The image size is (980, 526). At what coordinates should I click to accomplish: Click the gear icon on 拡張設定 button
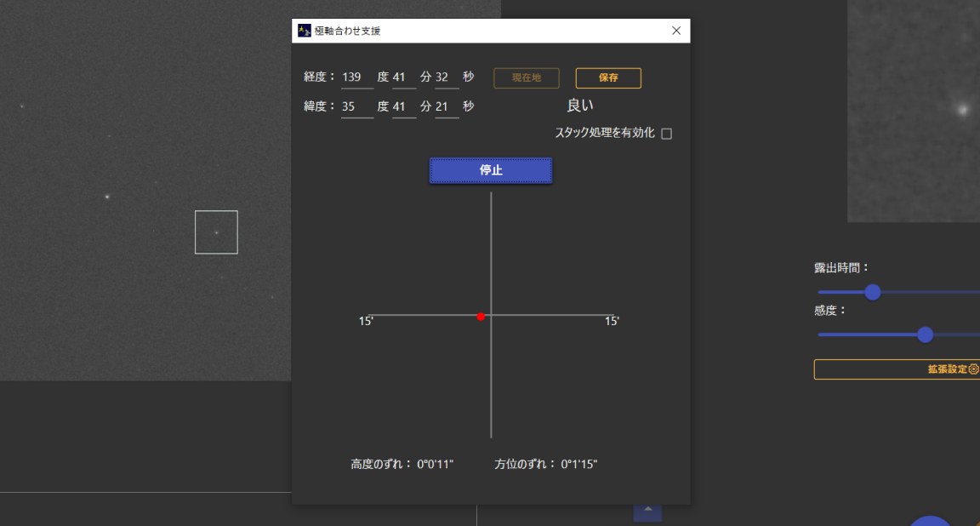(974, 369)
